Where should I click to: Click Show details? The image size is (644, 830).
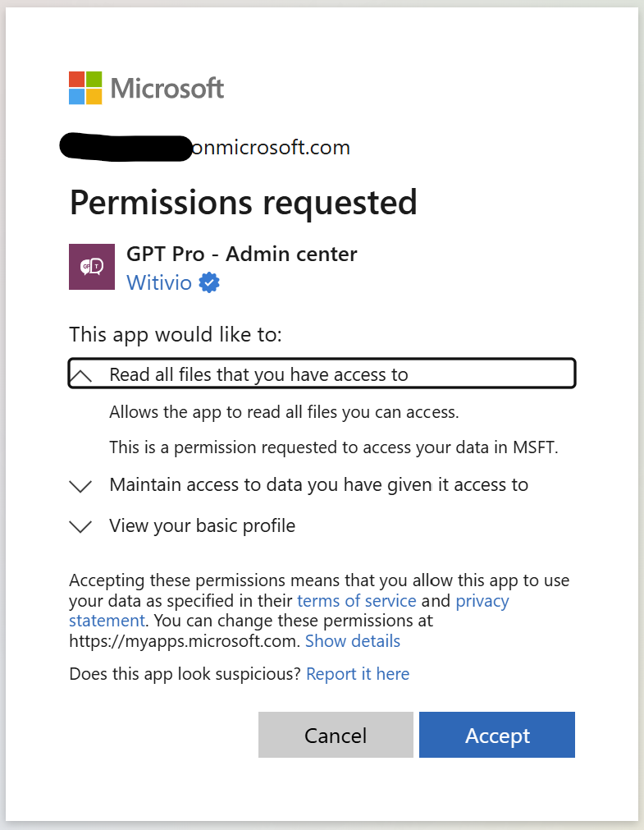[x=352, y=640]
